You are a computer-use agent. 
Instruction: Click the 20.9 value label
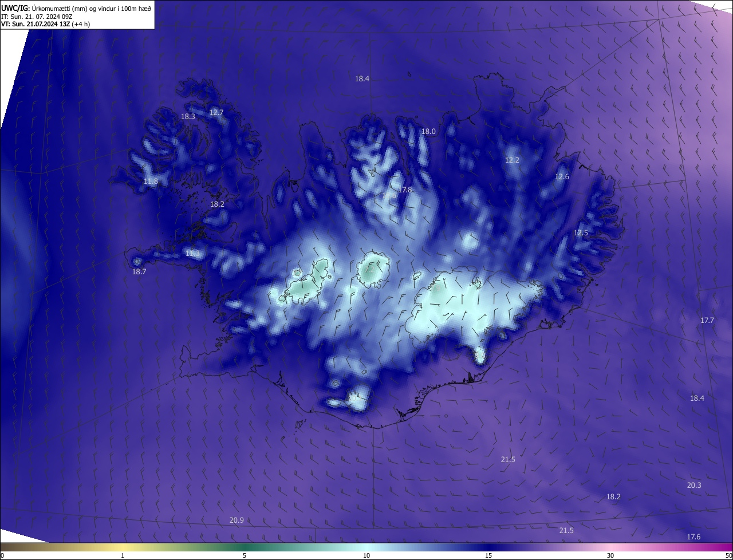pos(237,520)
